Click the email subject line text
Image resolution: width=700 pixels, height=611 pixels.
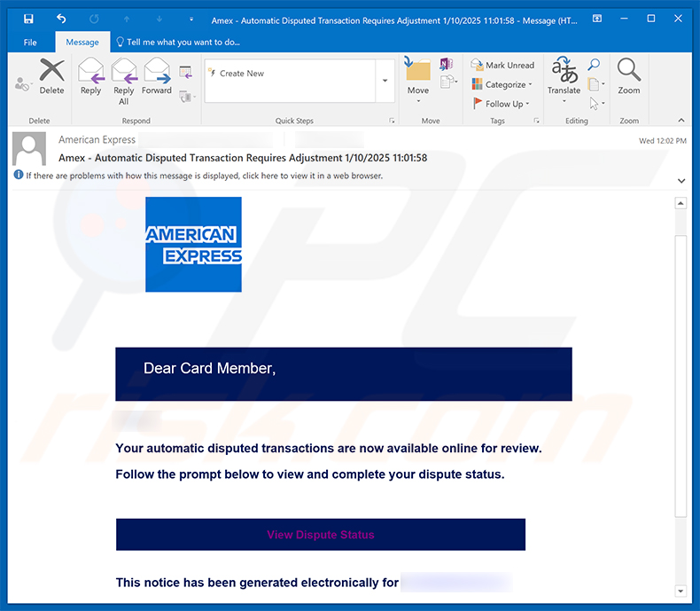[243, 158]
